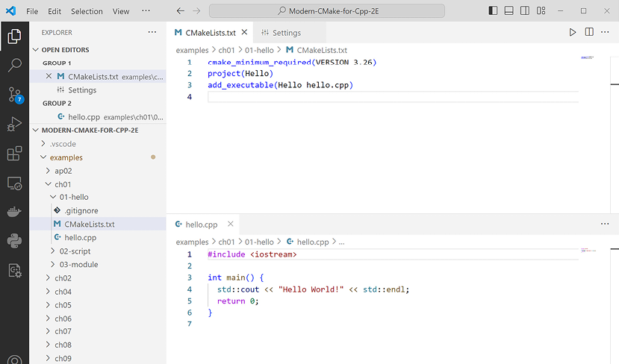Click the Run play button in editor toolbar
This screenshot has height=364, width=619.
573,33
